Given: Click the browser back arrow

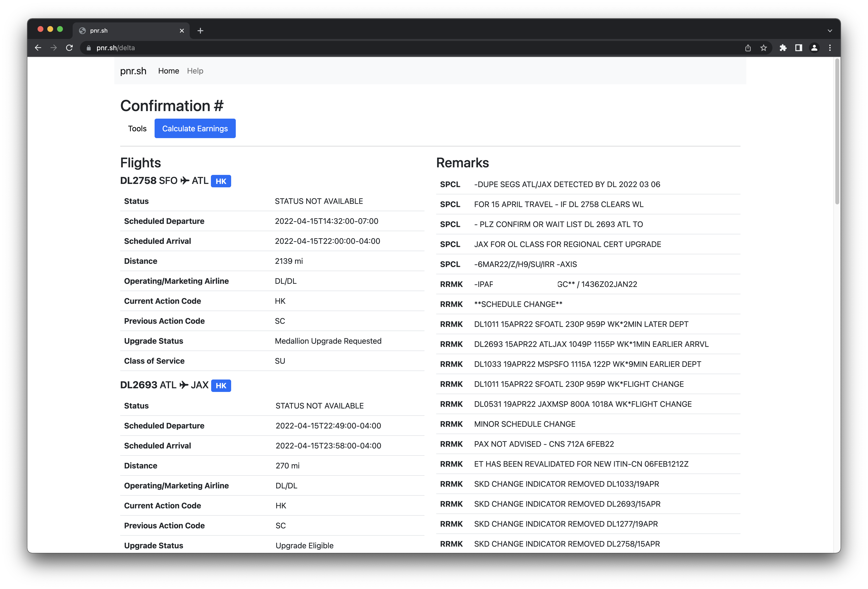Looking at the screenshot, I should click(x=38, y=48).
